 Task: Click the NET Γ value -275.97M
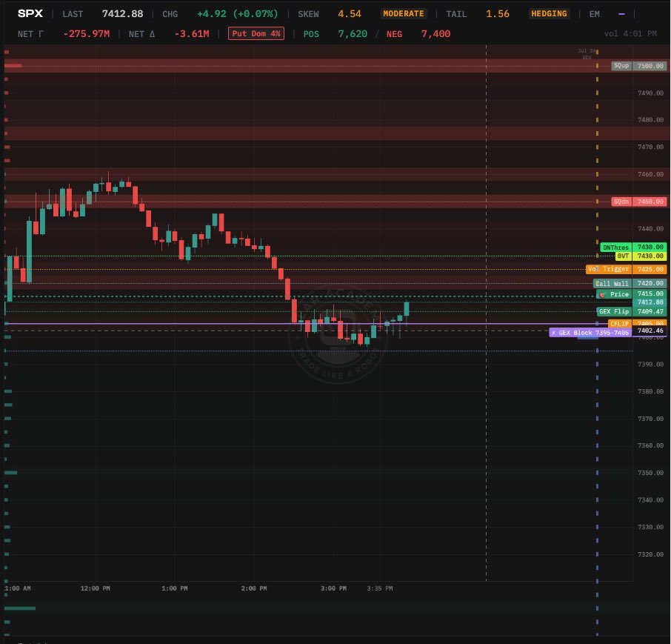[87, 34]
